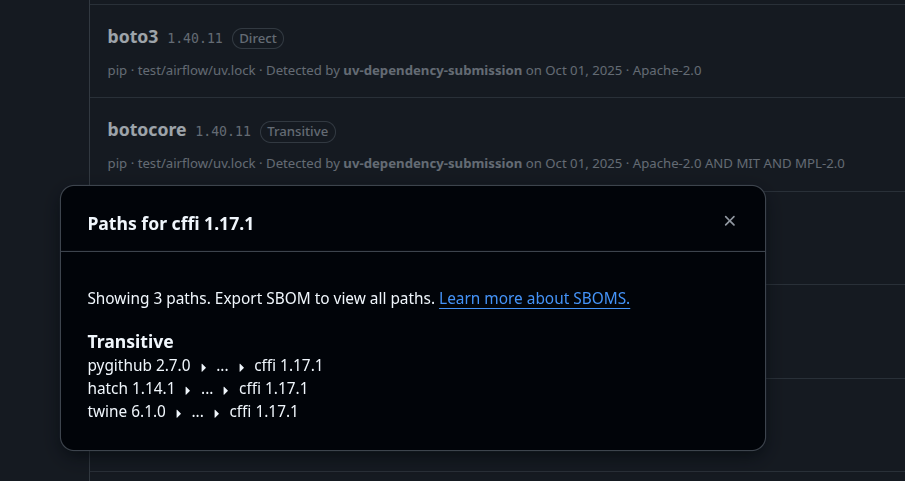This screenshot has height=481, width=905.
Task: Click boto3 version 1.40.11
Action: [195, 39]
